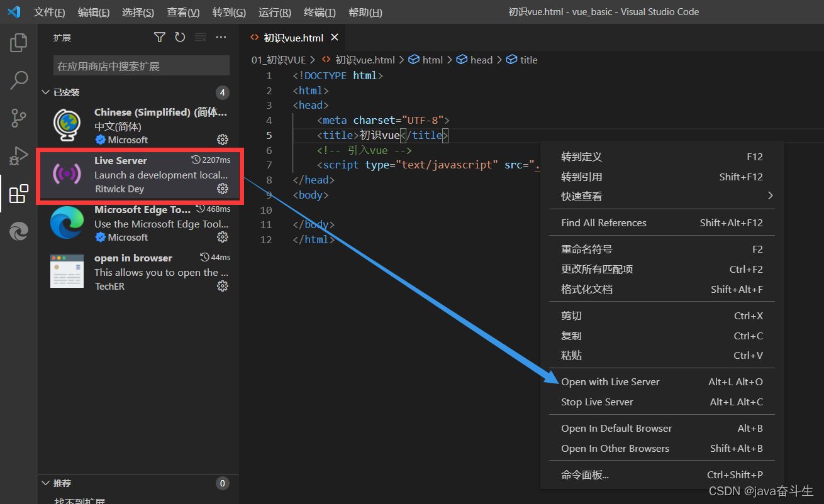Image resolution: width=824 pixels, height=504 pixels.
Task: Select the 初识vue.html tab
Action: [293, 38]
